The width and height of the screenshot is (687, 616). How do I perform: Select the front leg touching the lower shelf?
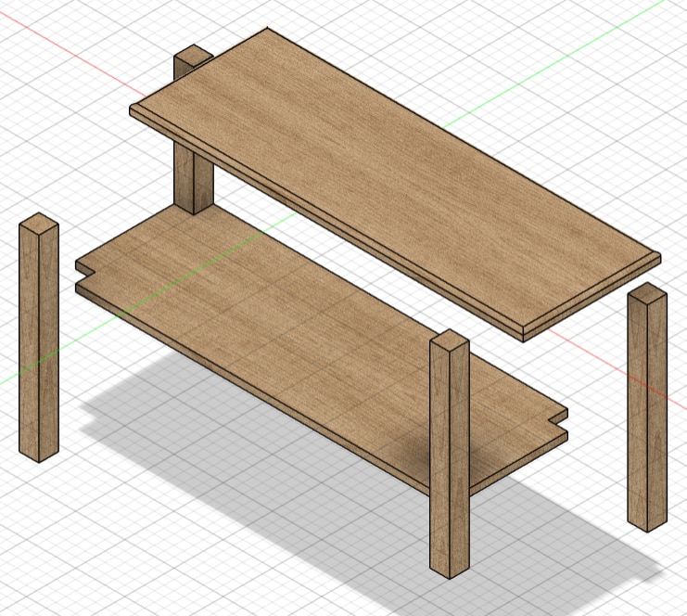click(x=450, y=454)
